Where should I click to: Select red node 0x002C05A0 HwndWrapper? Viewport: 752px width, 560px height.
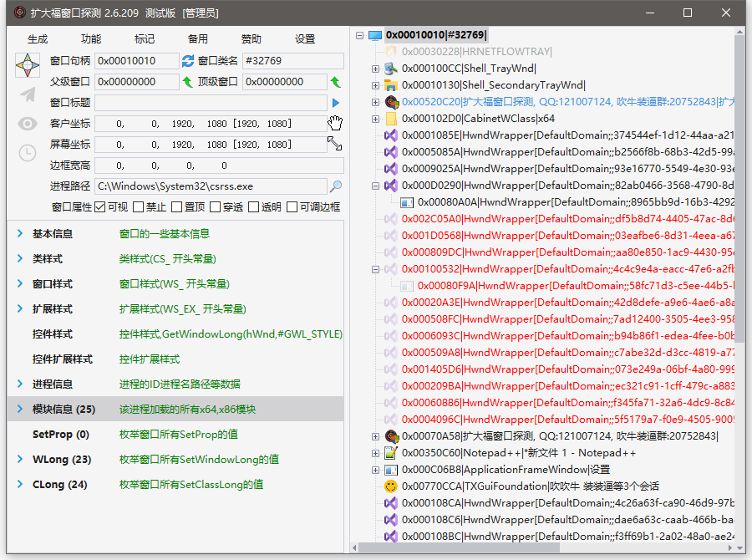point(567,219)
